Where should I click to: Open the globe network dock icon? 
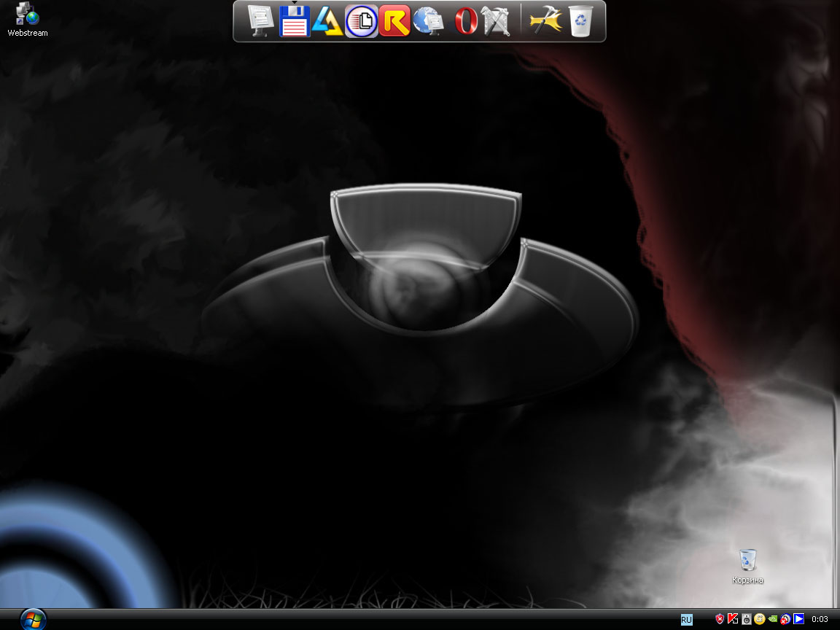(x=428, y=21)
